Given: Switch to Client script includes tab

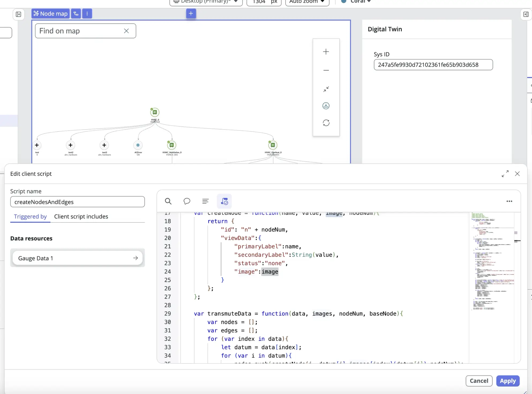Looking at the screenshot, I should (81, 217).
